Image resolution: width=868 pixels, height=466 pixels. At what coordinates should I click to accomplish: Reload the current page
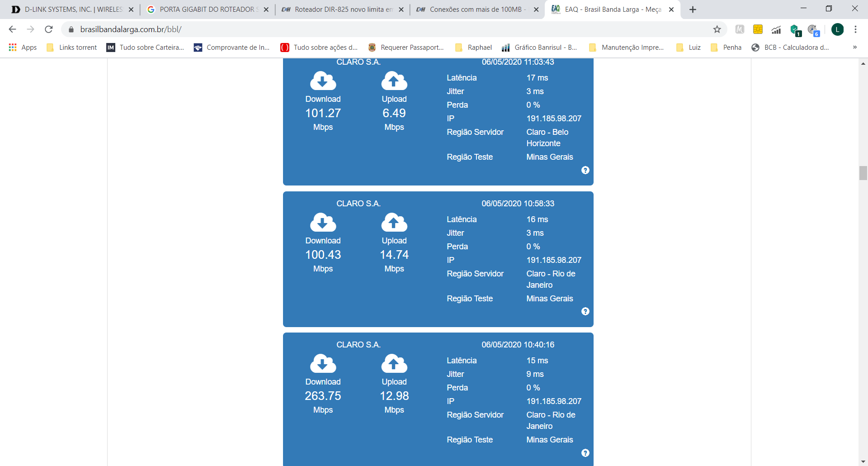click(x=49, y=29)
